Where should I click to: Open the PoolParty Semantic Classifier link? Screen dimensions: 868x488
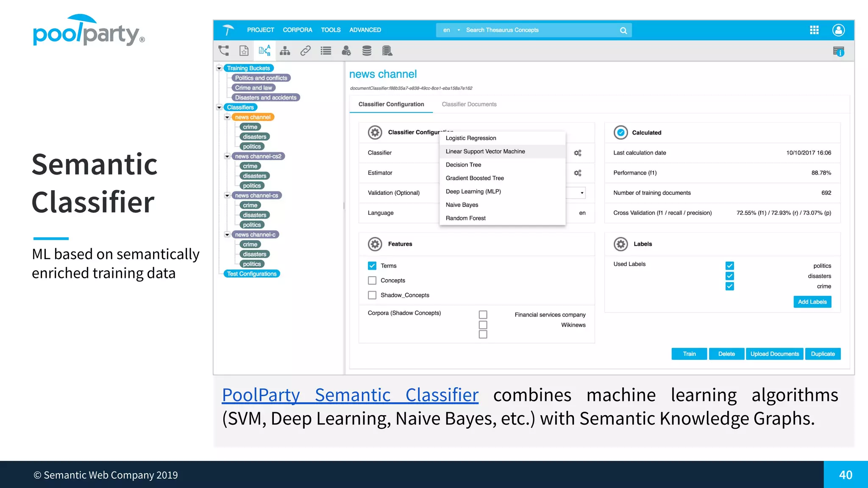coord(350,395)
